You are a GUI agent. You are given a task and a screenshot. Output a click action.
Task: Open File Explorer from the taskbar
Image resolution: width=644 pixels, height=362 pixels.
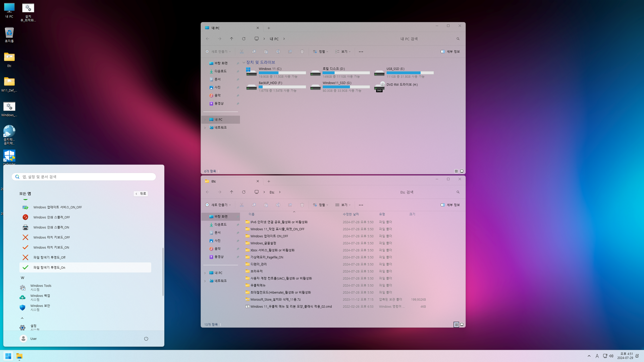[x=19, y=356]
